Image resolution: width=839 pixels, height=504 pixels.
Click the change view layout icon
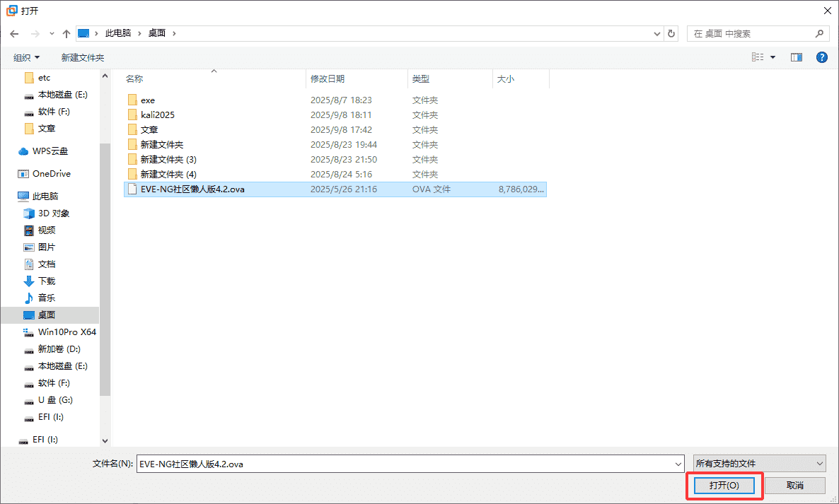pos(758,57)
